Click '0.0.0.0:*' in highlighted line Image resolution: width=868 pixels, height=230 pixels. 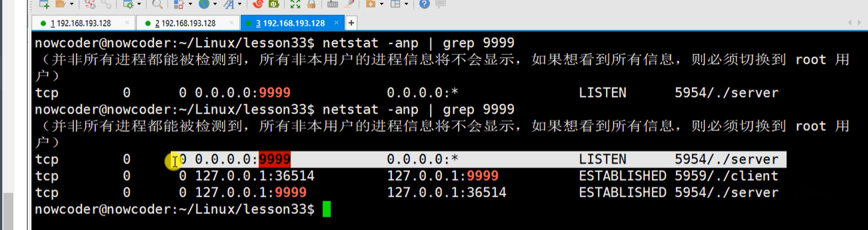point(423,159)
